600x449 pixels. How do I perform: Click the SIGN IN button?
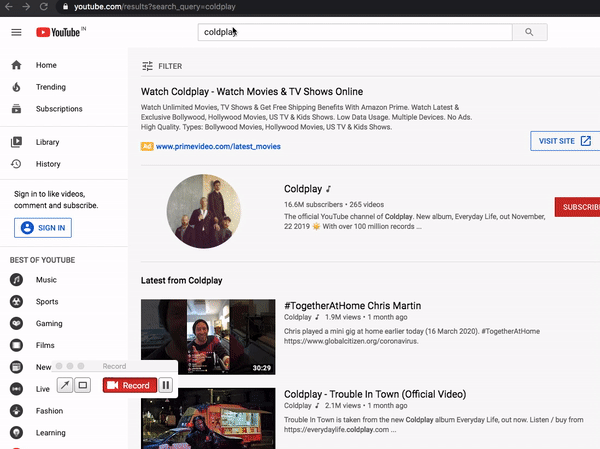tap(43, 228)
